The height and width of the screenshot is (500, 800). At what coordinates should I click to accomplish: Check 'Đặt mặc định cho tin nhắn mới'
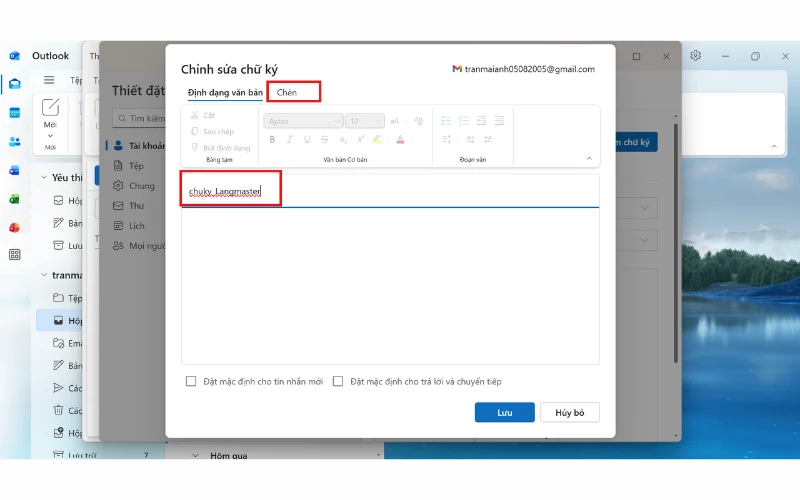[191, 381]
